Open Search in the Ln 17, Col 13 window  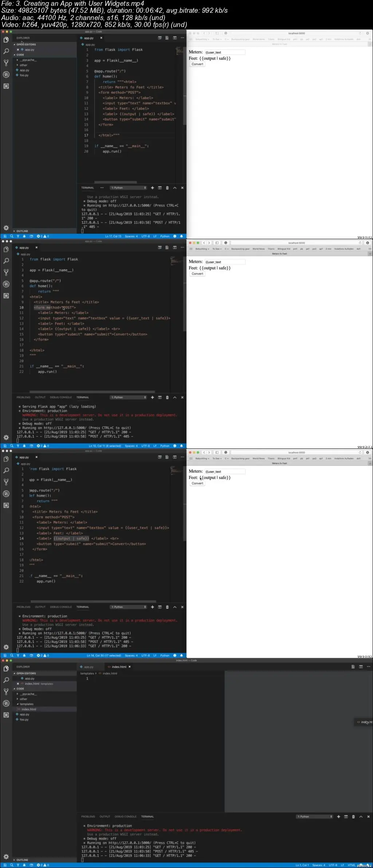point(6,51)
